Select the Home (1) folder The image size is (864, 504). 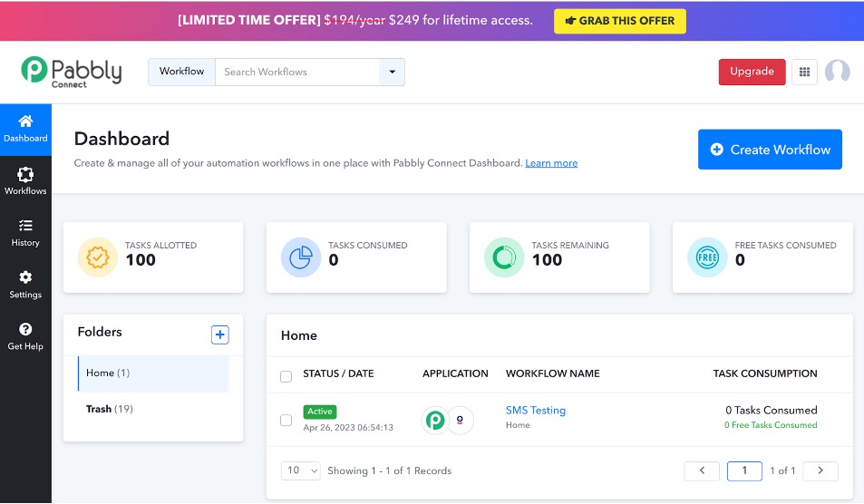tap(153, 373)
